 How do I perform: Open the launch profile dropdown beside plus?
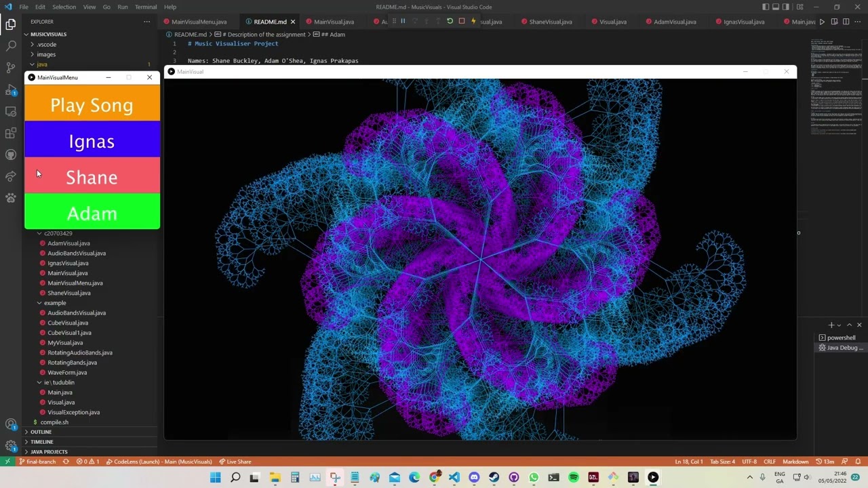click(x=839, y=325)
